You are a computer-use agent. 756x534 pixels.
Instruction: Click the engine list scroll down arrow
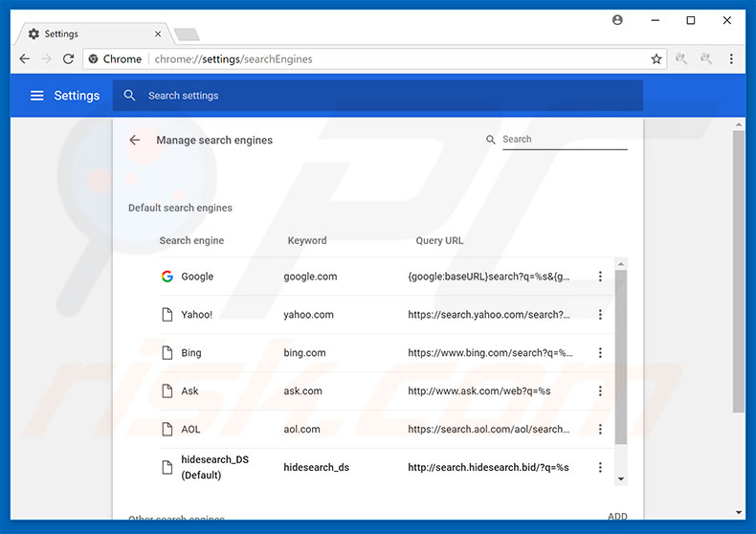621,479
